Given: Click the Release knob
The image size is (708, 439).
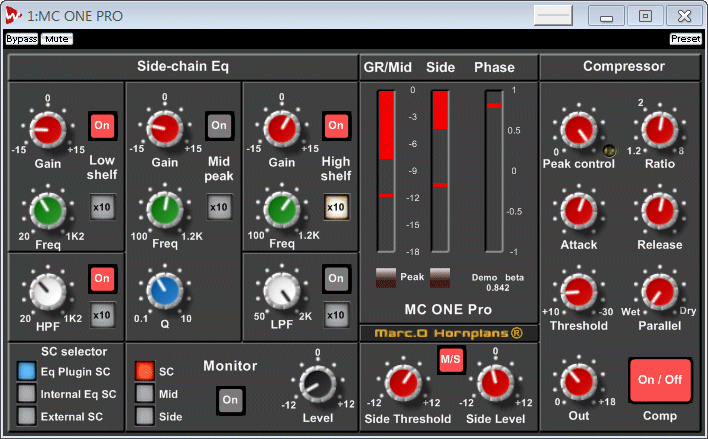Looking at the screenshot, I should [x=660, y=210].
